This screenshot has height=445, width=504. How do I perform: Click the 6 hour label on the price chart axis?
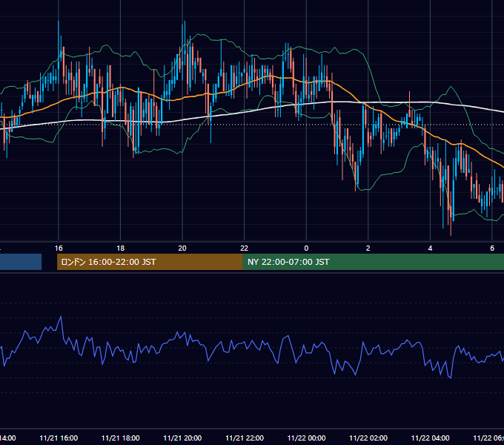coord(492,248)
